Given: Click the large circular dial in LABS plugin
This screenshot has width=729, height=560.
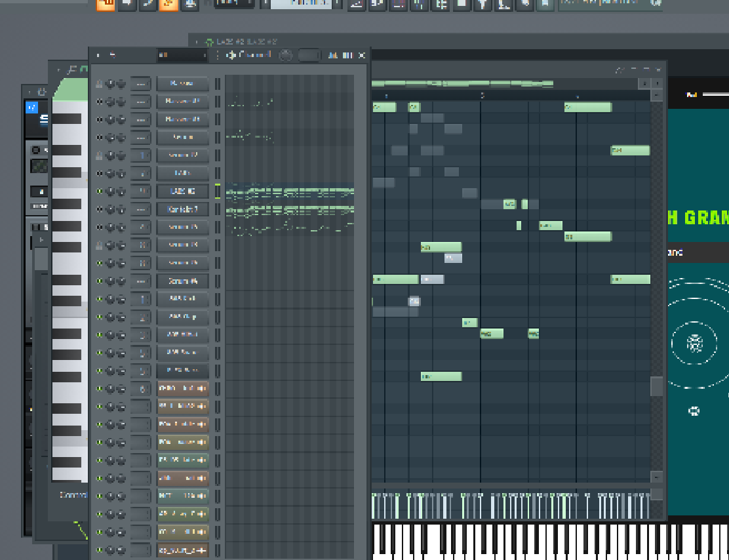Looking at the screenshot, I should (694, 343).
